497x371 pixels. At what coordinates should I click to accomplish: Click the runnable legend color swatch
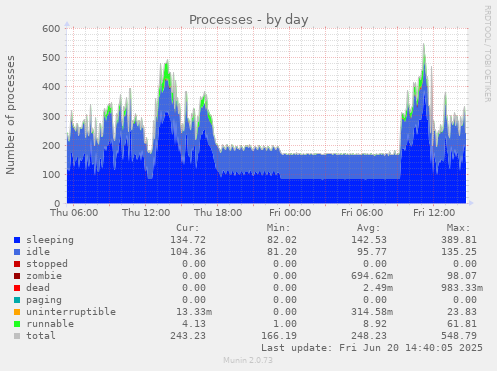(x=17, y=324)
